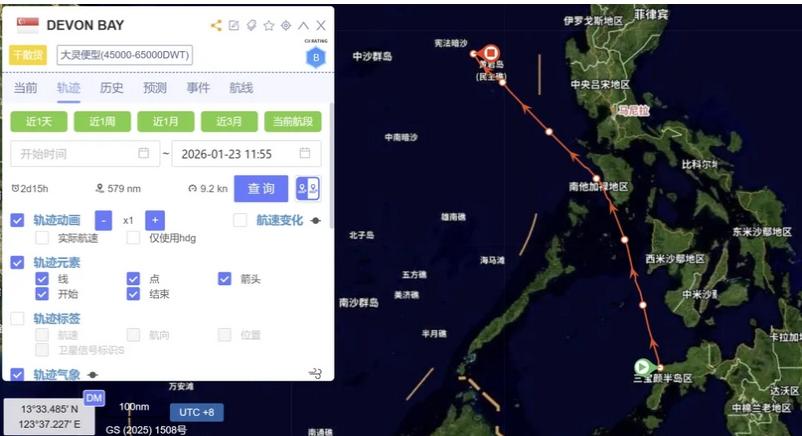The height and width of the screenshot is (436, 802).
Task: Uncheck the 轨迹动画 checkbox
Action: pyautogui.click(x=17, y=220)
